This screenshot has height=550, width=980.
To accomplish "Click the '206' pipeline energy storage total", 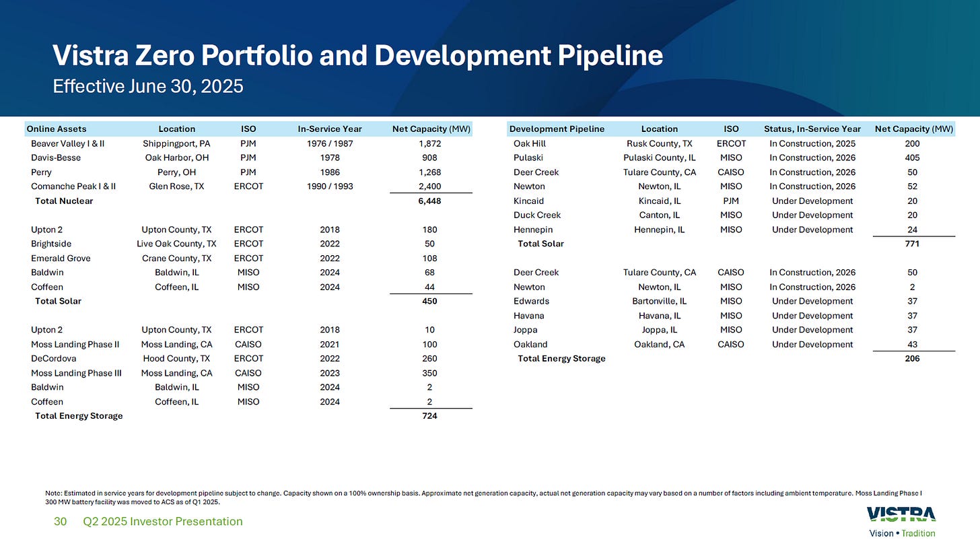I will click(x=912, y=358).
